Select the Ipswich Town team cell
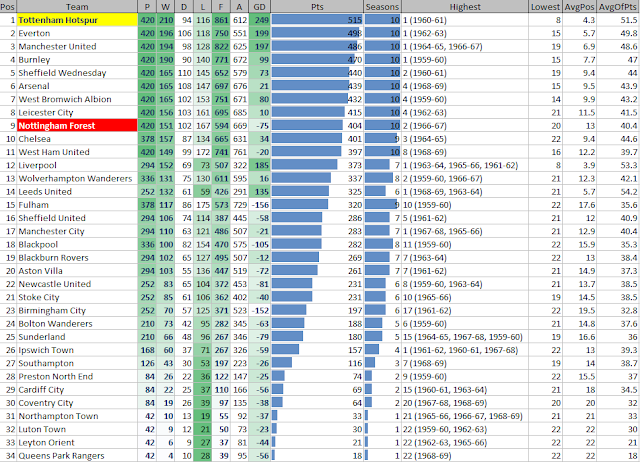Image resolution: width=640 pixels, height=462 pixels. (77, 350)
